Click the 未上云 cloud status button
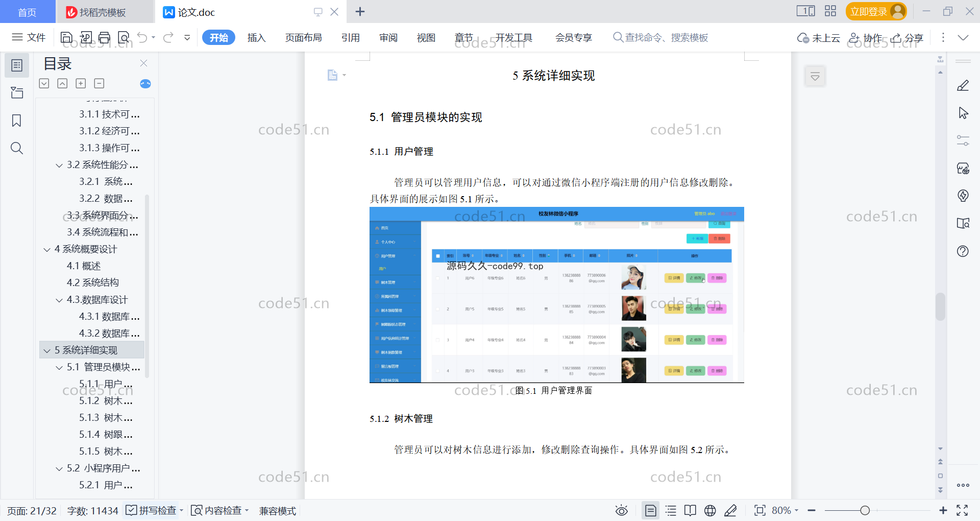 818,38
